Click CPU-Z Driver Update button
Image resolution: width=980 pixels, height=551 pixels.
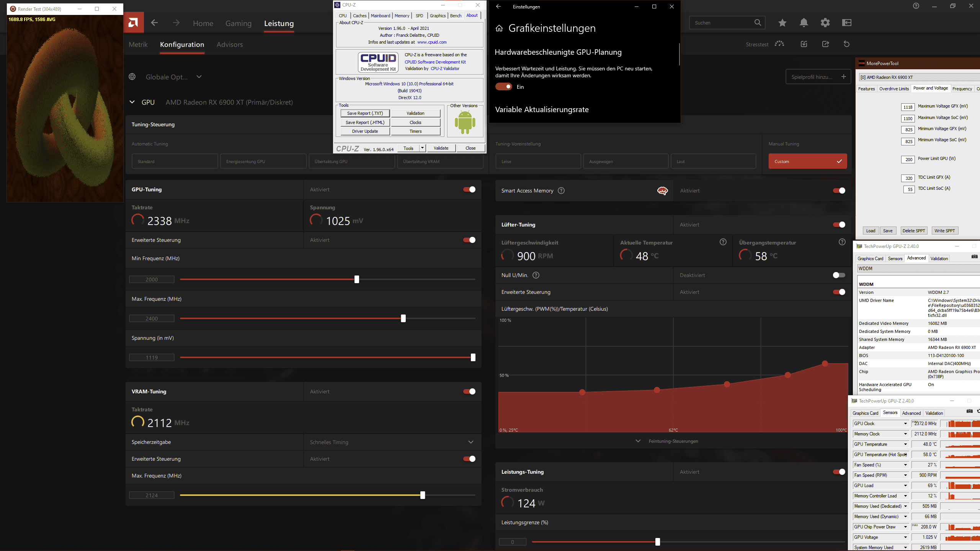pos(365,131)
